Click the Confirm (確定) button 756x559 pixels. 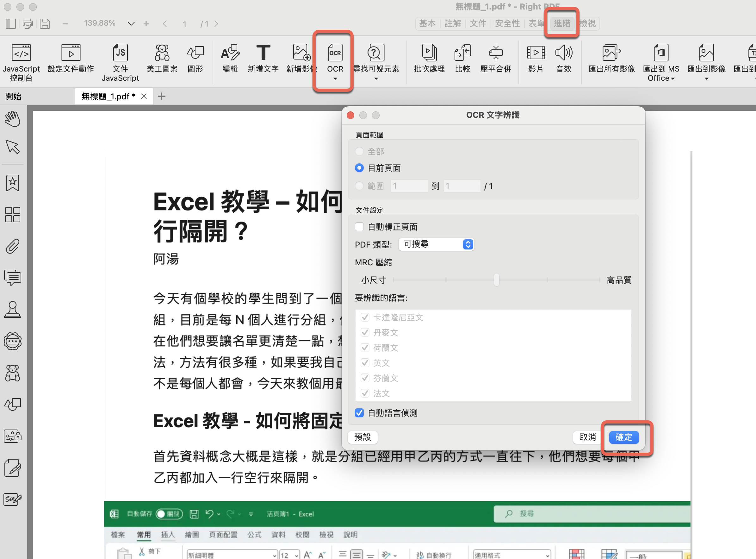[623, 437]
